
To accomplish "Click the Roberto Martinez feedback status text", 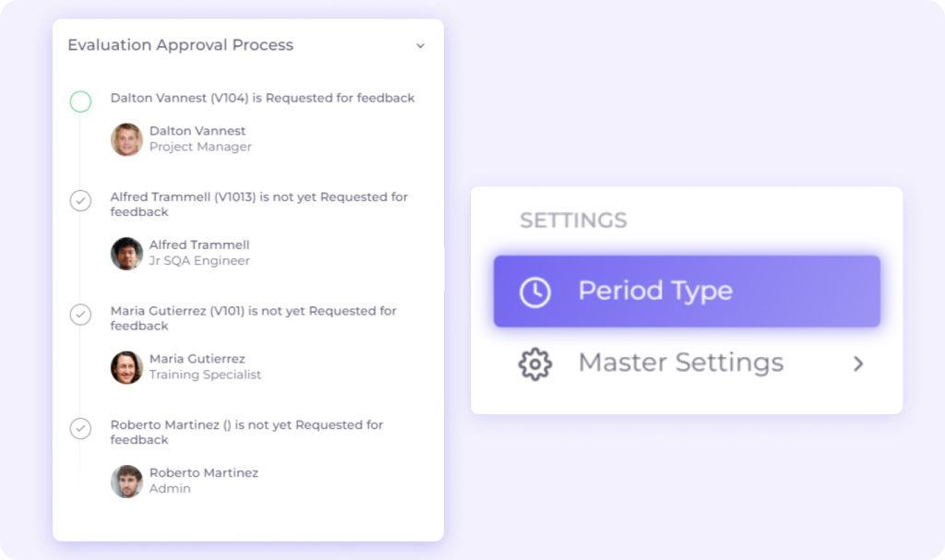I will coord(246,432).
